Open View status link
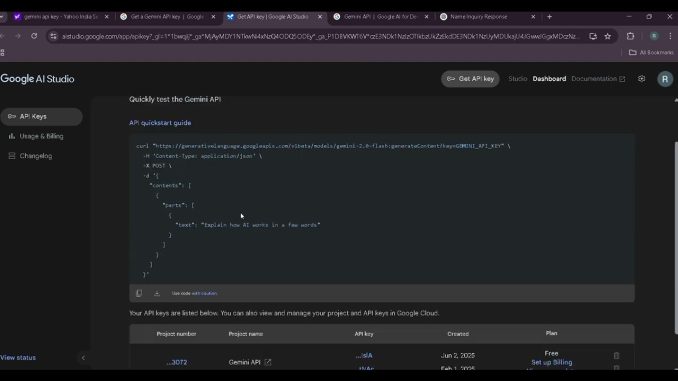Image resolution: width=678 pixels, height=381 pixels. coord(18,358)
